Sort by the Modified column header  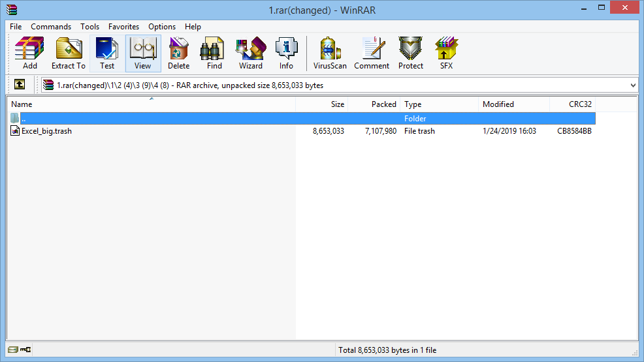514,104
